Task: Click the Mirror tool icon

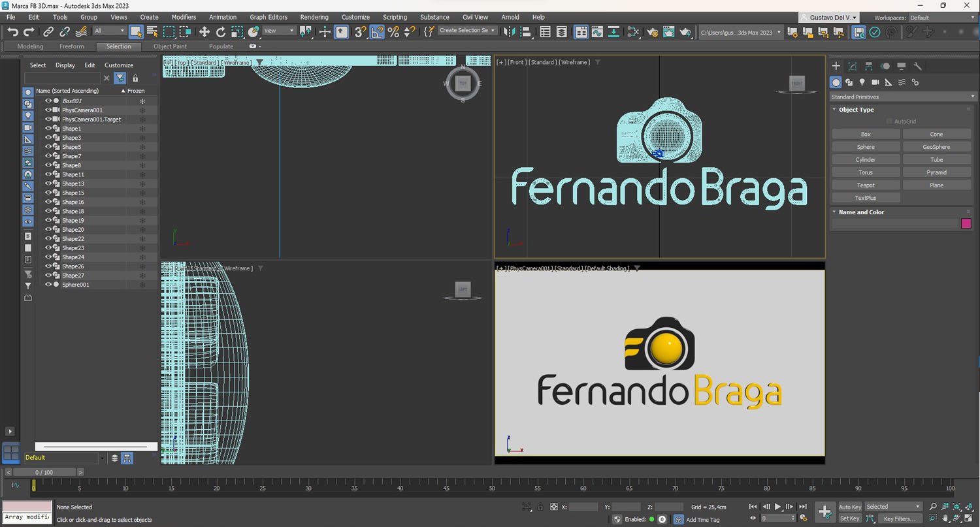Action: click(x=510, y=31)
